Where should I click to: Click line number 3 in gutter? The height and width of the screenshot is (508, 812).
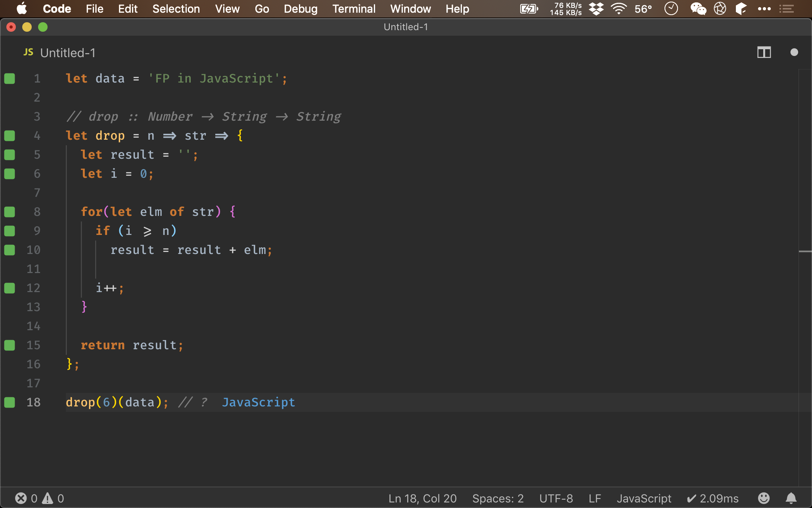click(37, 117)
